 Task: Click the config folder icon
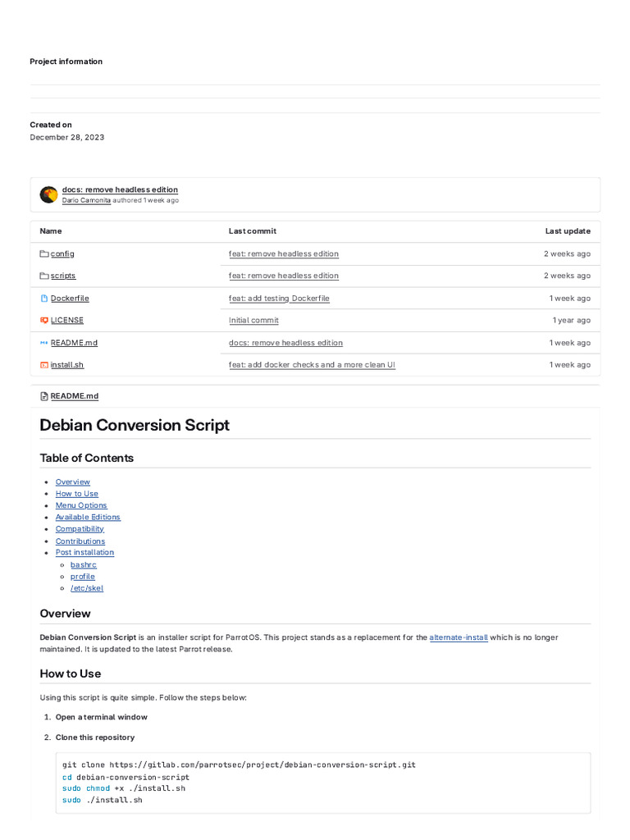[x=44, y=254]
